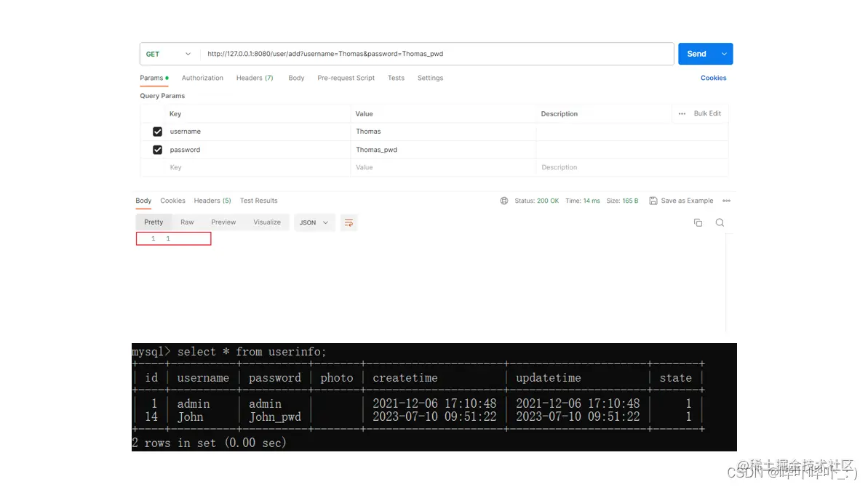The image size is (868, 487).
Task: Click Save as Example
Action: (x=682, y=201)
